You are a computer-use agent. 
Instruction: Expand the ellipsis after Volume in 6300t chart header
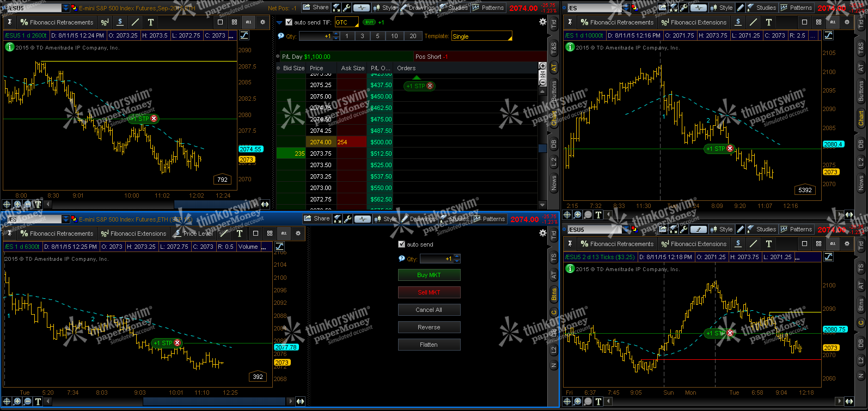point(264,247)
